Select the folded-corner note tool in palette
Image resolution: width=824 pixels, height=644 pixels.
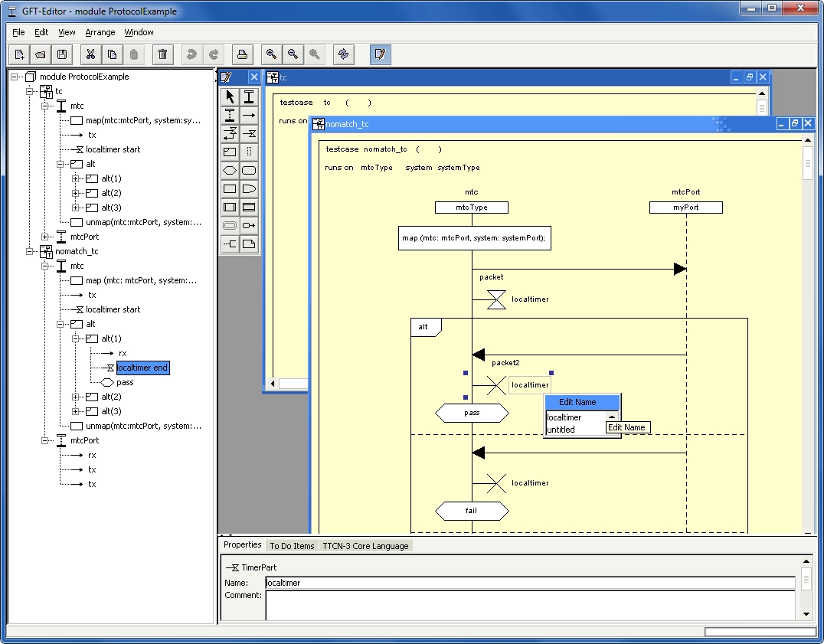(x=249, y=244)
